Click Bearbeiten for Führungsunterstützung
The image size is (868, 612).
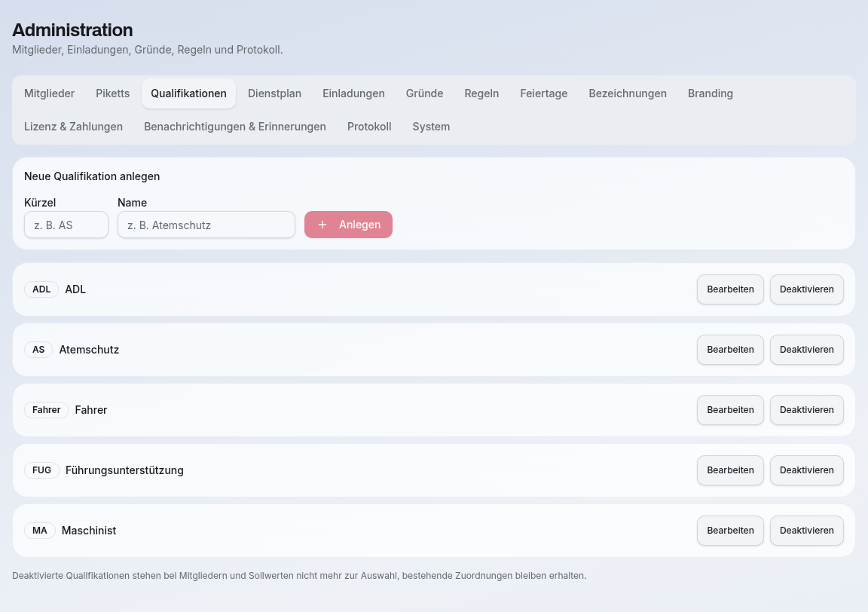coord(730,471)
